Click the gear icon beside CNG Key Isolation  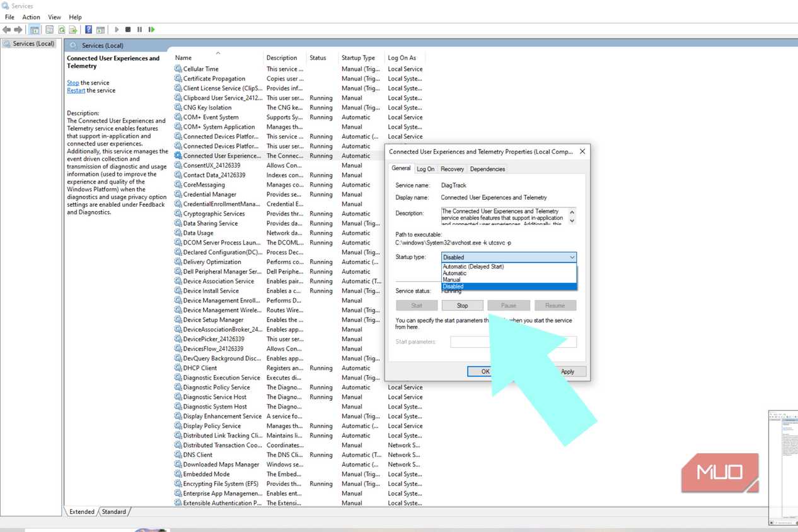pyautogui.click(x=178, y=108)
